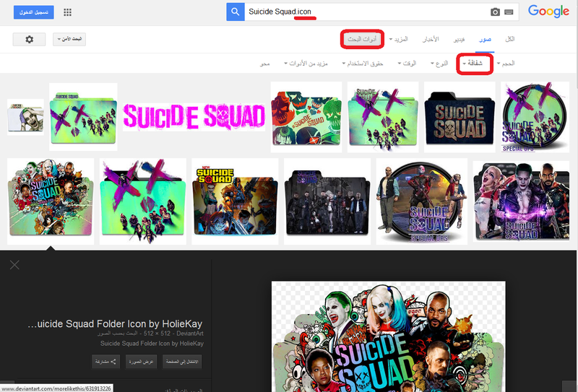This screenshot has width=578, height=392.
Task: Click the gray Suicide Squad Folder Icon subtitle
Action: point(152,344)
